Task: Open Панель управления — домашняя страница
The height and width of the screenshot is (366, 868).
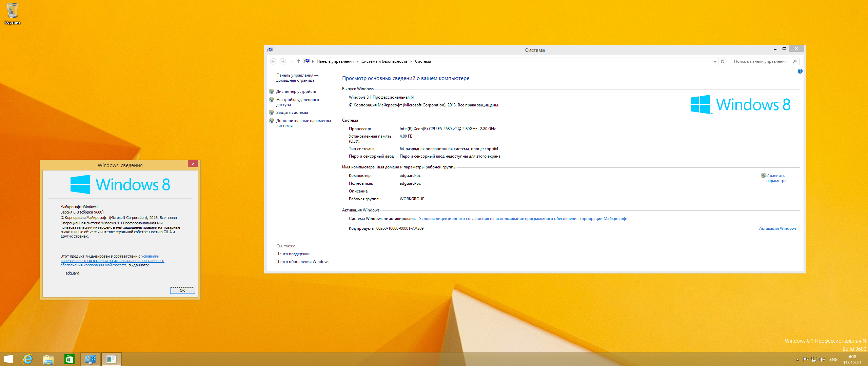Action: (x=297, y=78)
